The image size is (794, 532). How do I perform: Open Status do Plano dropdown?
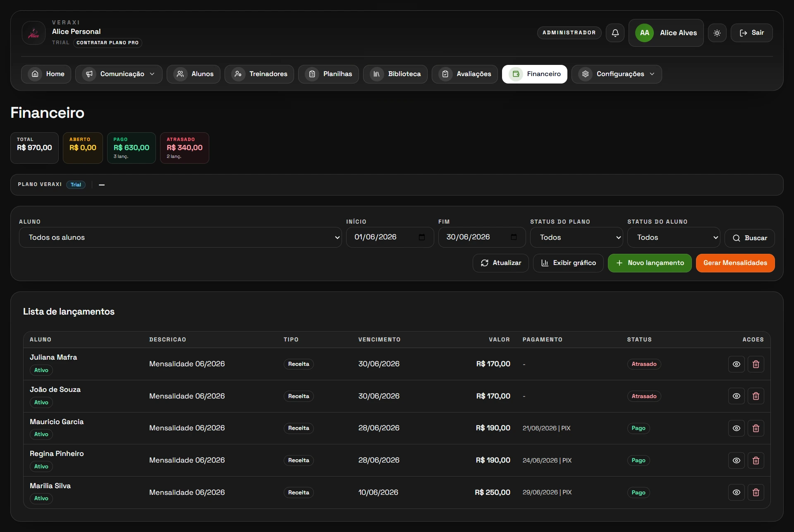576,237
